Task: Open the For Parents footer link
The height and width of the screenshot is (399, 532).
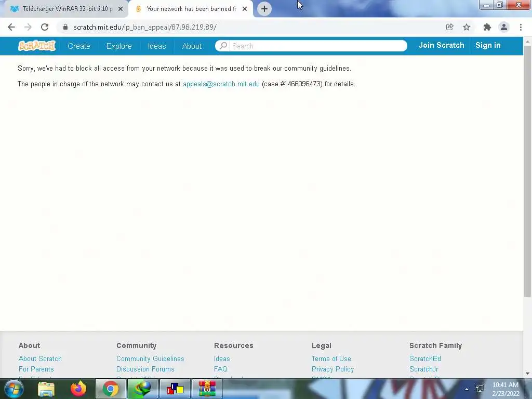Action: 36,369
